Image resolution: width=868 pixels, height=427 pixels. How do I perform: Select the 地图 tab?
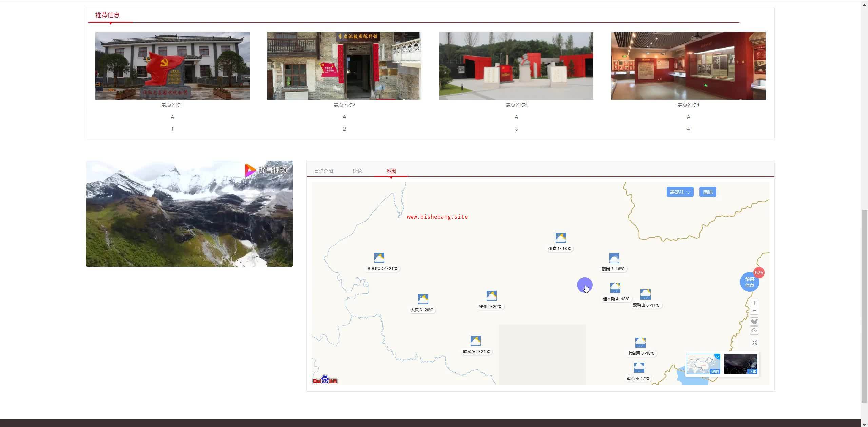391,171
